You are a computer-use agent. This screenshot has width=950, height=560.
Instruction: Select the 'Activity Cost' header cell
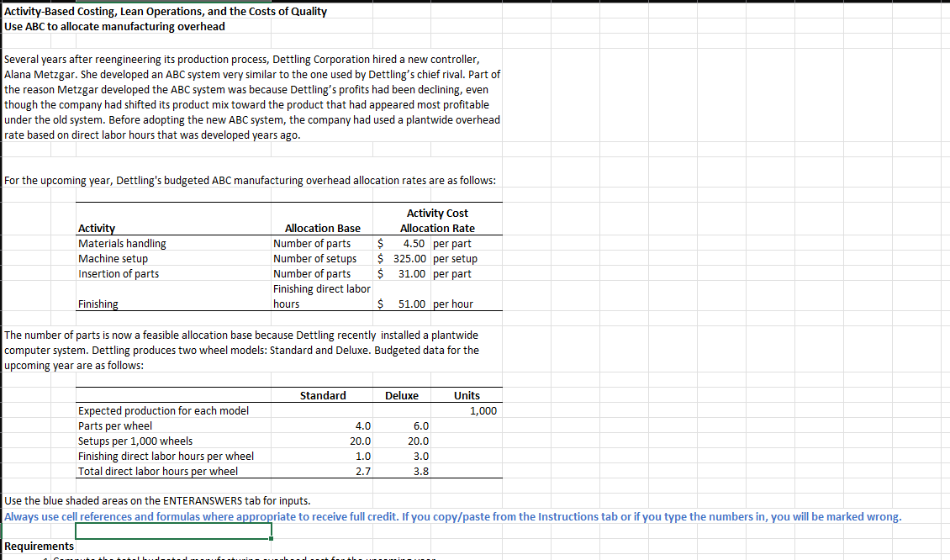tap(437, 214)
